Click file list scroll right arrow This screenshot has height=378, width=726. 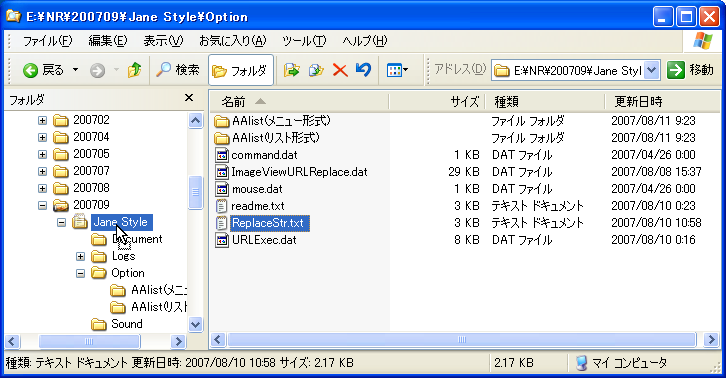coord(711,340)
